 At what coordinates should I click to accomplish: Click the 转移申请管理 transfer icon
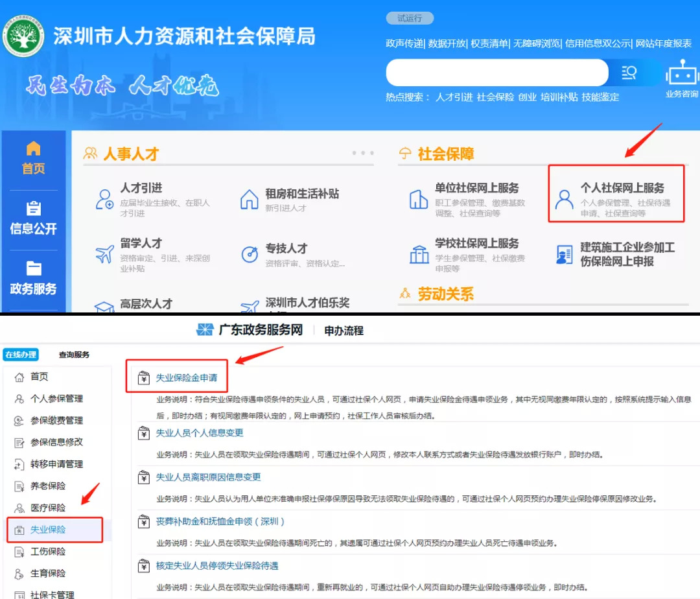tap(19, 464)
